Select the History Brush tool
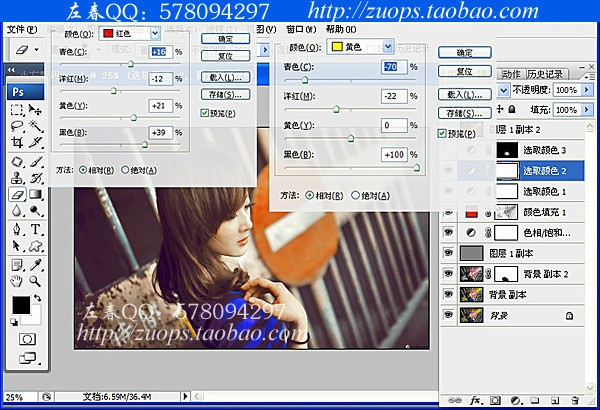 36,178
